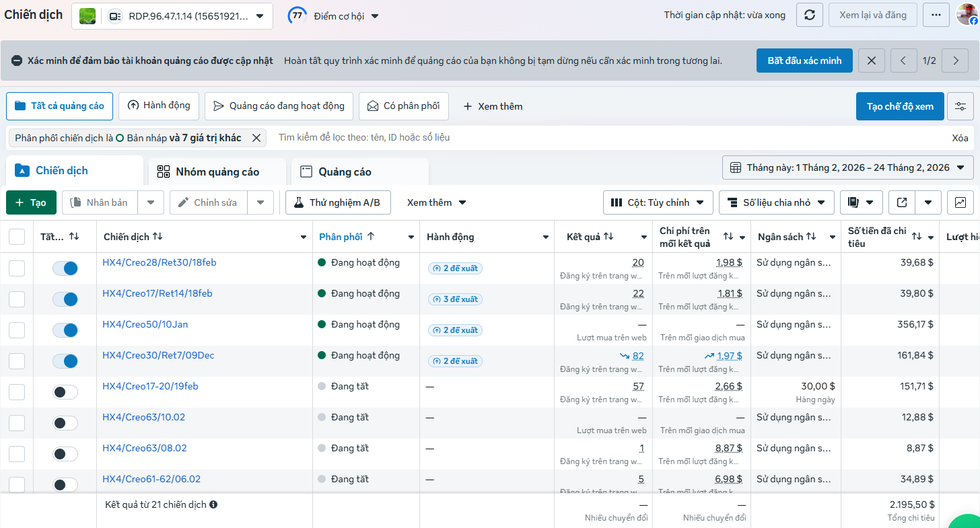Open the three-dots more options menu
The width and height of the screenshot is (980, 528).
tap(936, 15)
